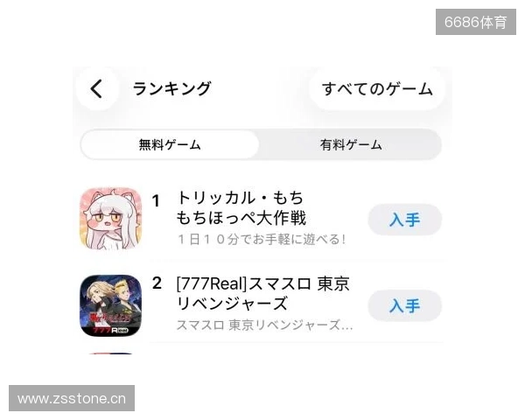Switch to the 無料ゲーム tab
This screenshot has height=420, width=525.
point(170,144)
